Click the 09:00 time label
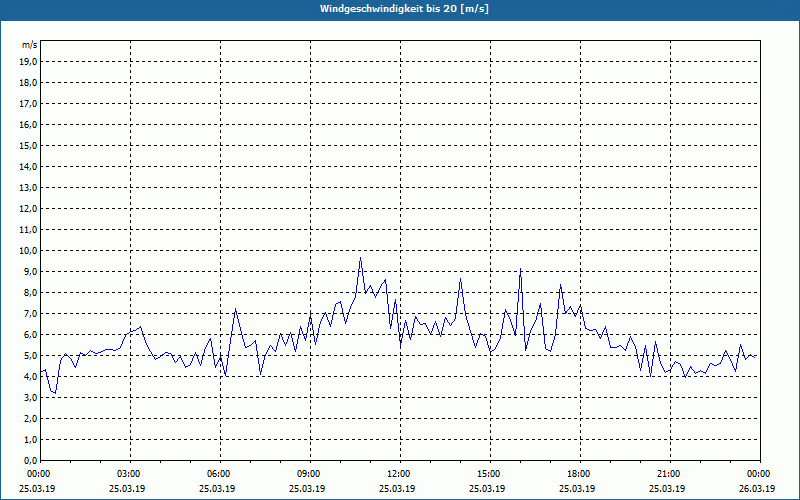The height and width of the screenshot is (500, 800). coord(310,474)
